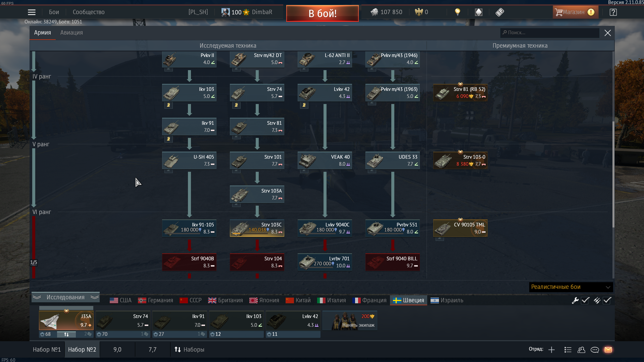Click the research tree vertical scrollbar

click(x=613, y=174)
